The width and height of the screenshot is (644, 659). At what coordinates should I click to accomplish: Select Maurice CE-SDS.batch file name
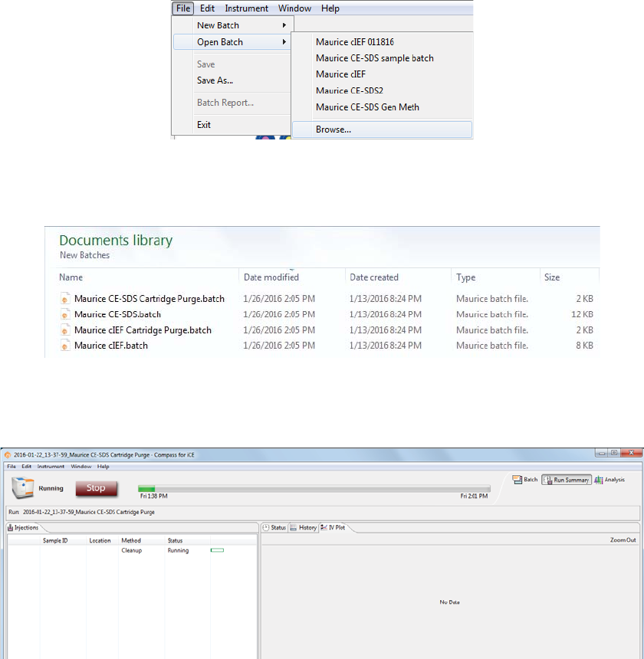[x=117, y=314]
